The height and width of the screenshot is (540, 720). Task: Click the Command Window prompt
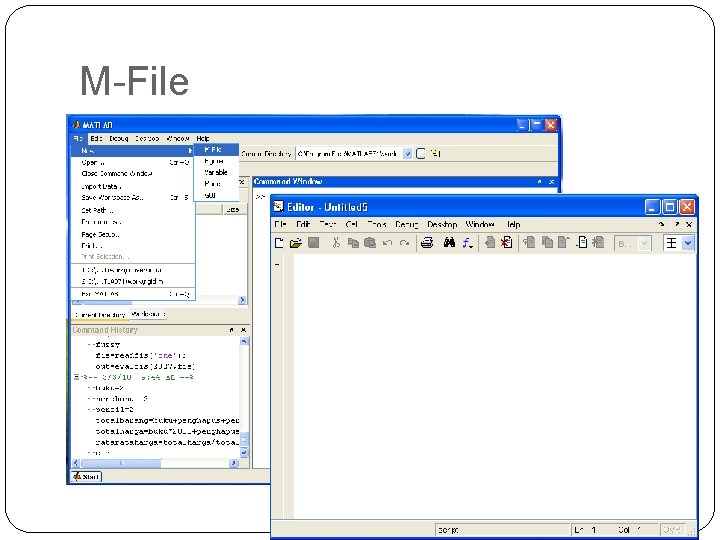tap(260, 197)
